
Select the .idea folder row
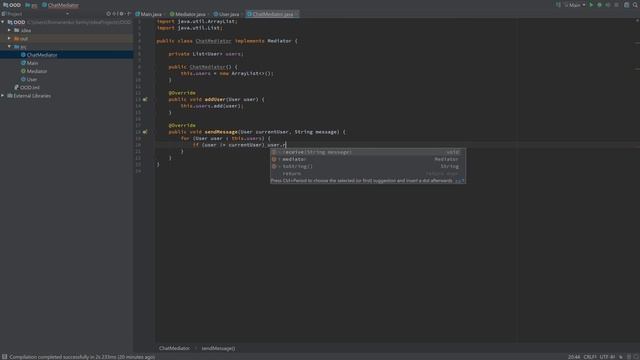[x=67, y=30]
